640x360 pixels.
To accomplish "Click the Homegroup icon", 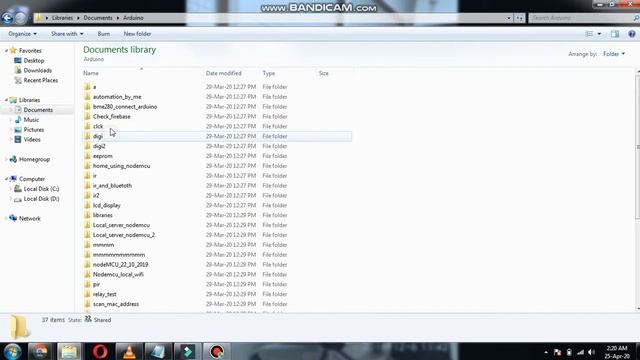I will point(13,159).
